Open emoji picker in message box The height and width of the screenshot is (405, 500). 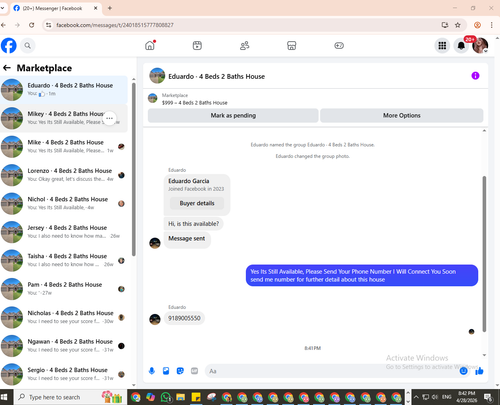463,371
